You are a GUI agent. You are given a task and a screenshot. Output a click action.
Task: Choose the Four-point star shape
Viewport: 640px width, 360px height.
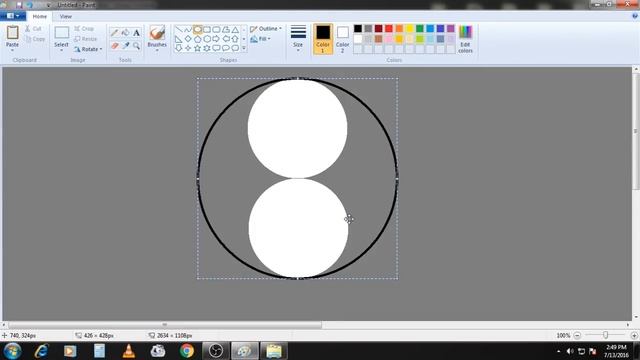click(188, 48)
